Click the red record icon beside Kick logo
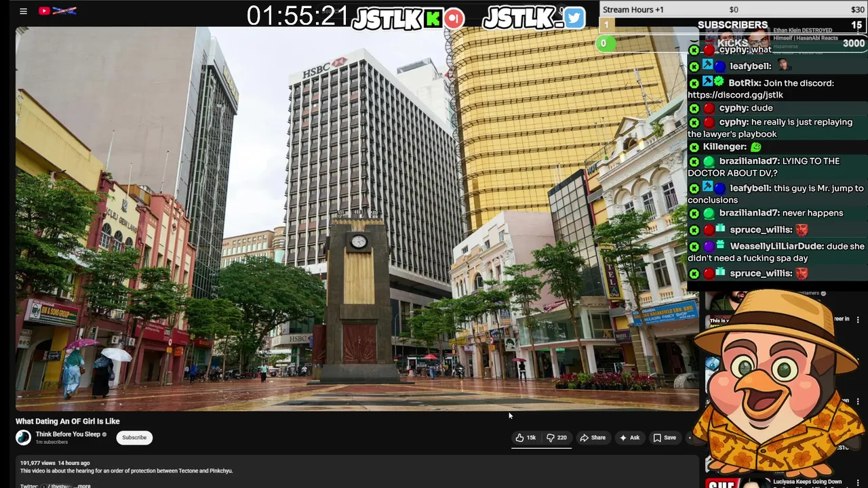 454,18
